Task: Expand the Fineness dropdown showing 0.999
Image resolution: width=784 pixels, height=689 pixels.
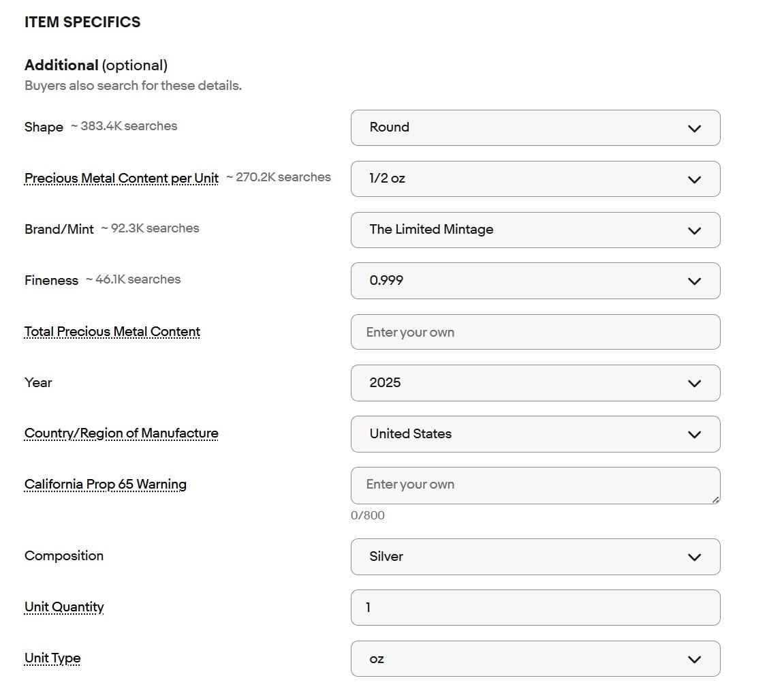Action: click(x=535, y=281)
